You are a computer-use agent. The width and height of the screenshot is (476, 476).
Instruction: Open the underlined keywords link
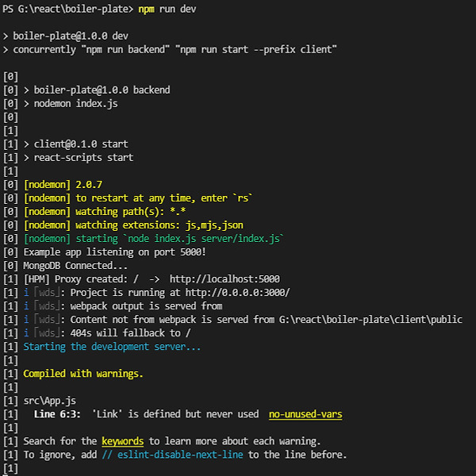[123, 441]
